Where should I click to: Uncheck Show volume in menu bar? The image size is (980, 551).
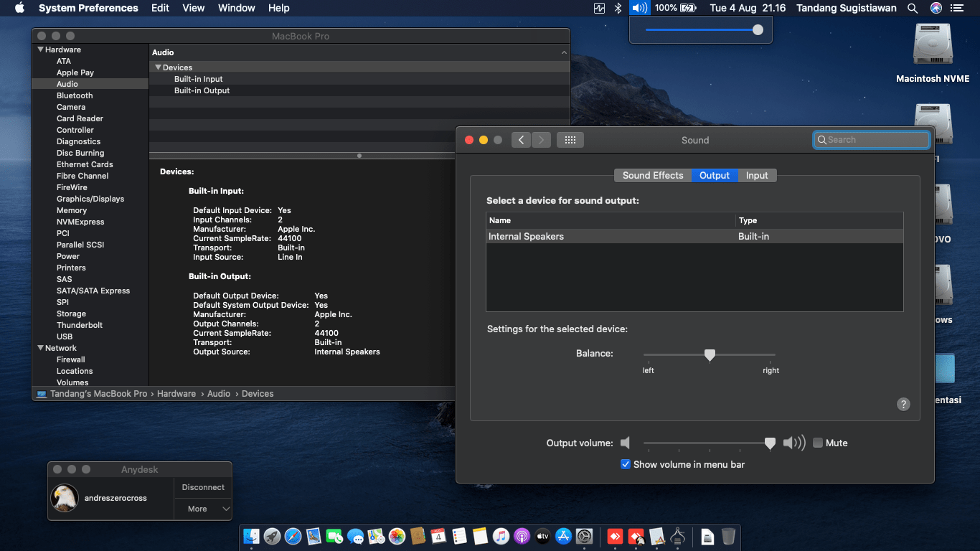point(626,464)
